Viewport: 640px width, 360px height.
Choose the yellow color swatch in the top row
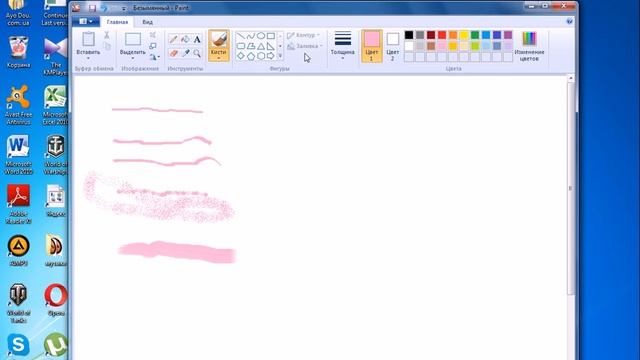464,35
